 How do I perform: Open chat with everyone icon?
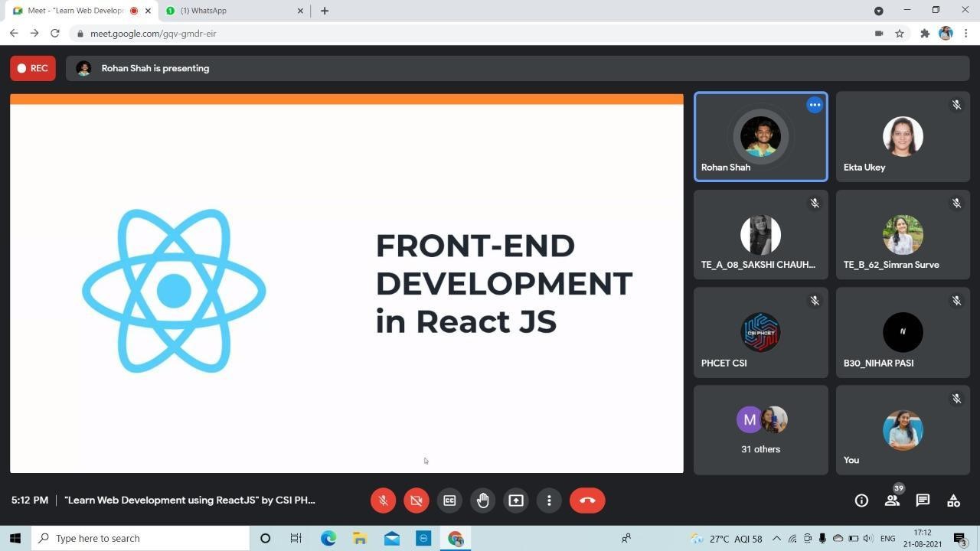[923, 500]
